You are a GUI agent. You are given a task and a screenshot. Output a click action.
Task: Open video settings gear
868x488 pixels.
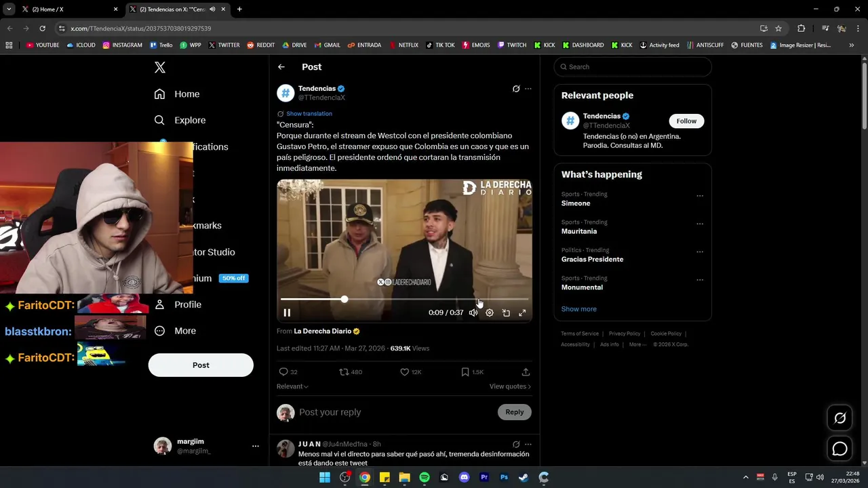pyautogui.click(x=490, y=312)
